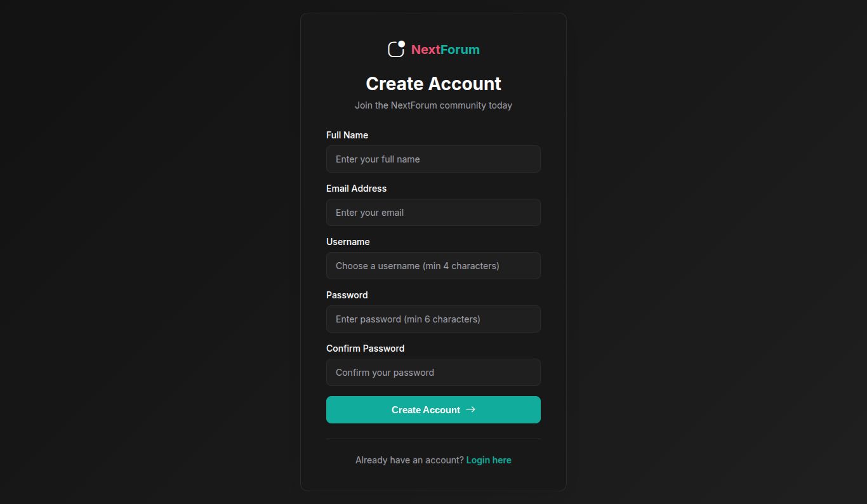Click the arrow icon on Create Account button
Viewport: 867px width, 504px height.
(x=470, y=409)
